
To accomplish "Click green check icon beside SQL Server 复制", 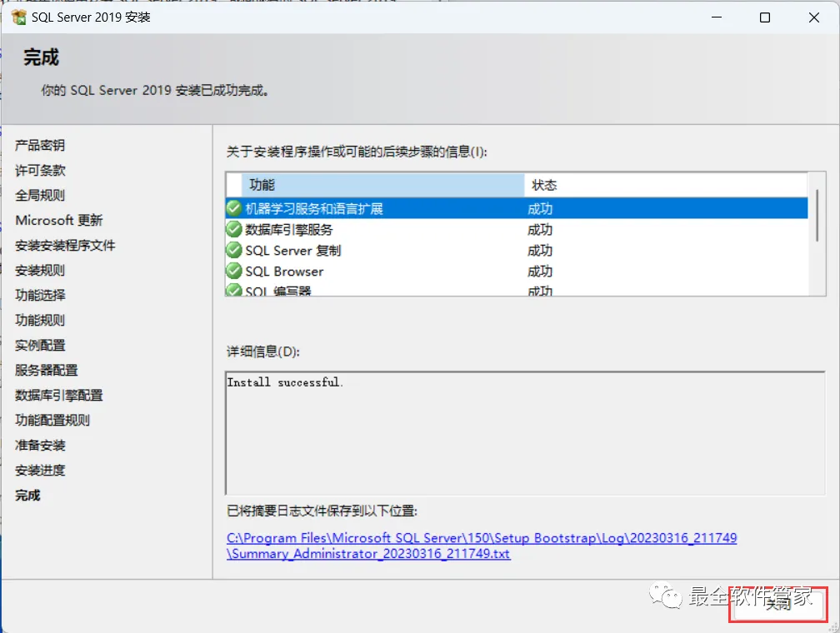I will 234,250.
